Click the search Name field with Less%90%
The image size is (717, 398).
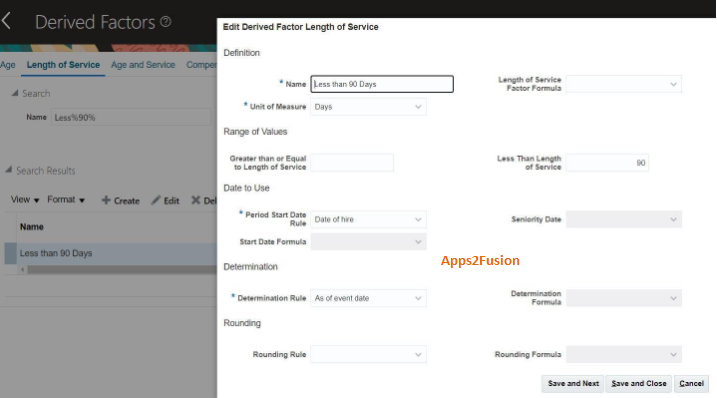pyautogui.click(x=131, y=118)
